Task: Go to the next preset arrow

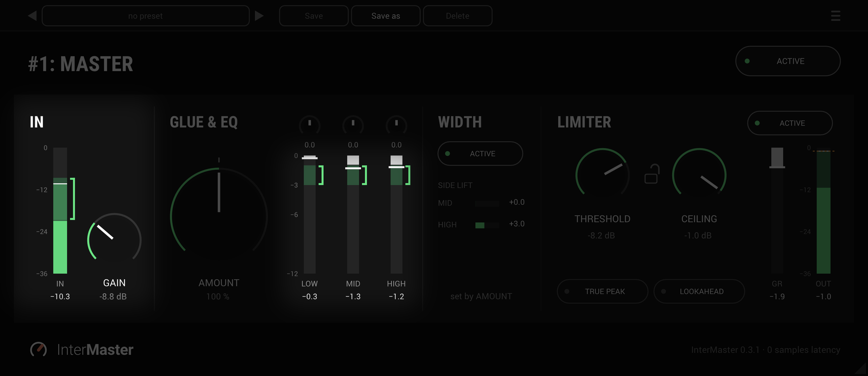Action: point(259,16)
